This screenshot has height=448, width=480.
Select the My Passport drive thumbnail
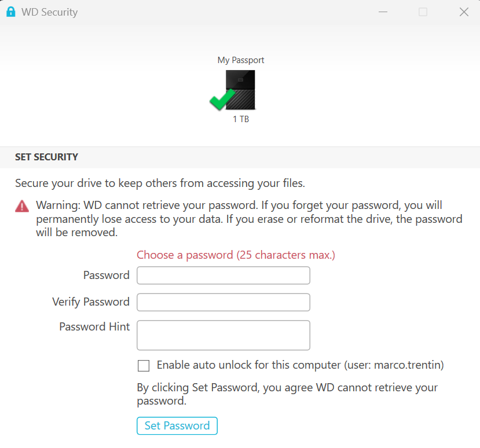240,89
